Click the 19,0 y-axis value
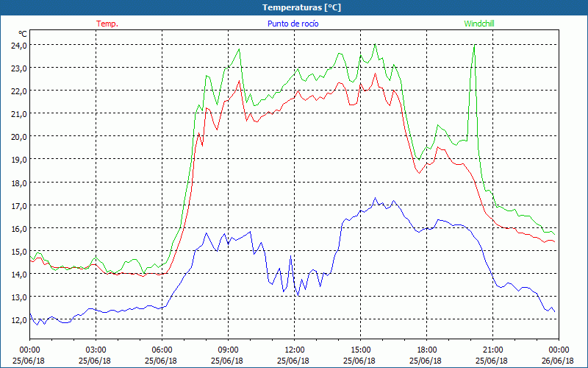This screenshot has width=588, height=368. pyautogui.click(x=19, y=159)
